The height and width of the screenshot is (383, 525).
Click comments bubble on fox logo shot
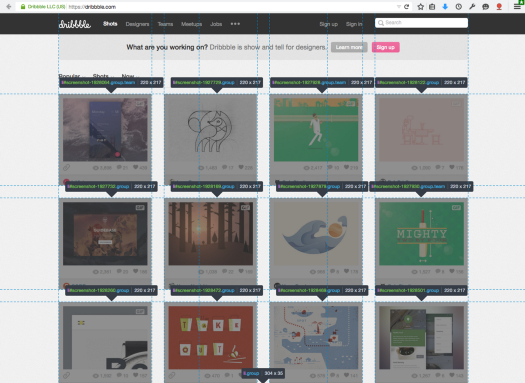225,167
